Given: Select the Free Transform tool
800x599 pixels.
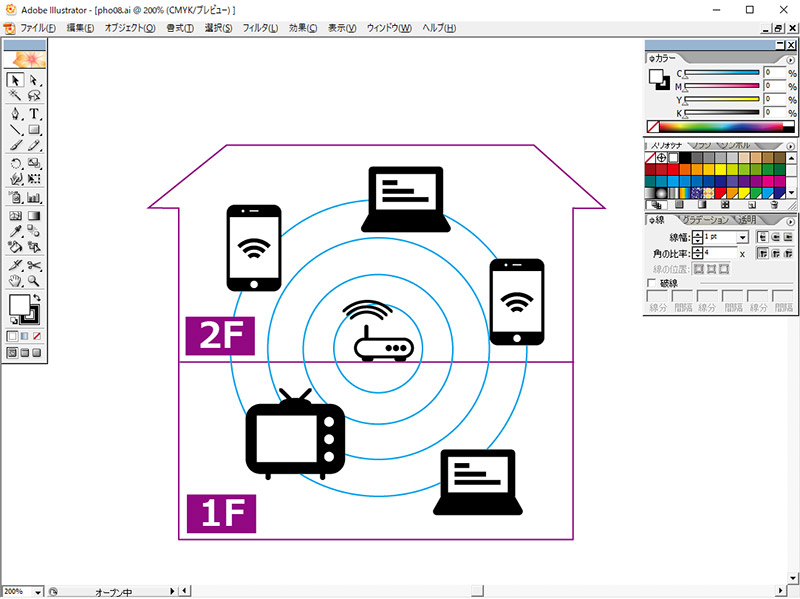Looking at the screenshot, I should coord(34,179).
